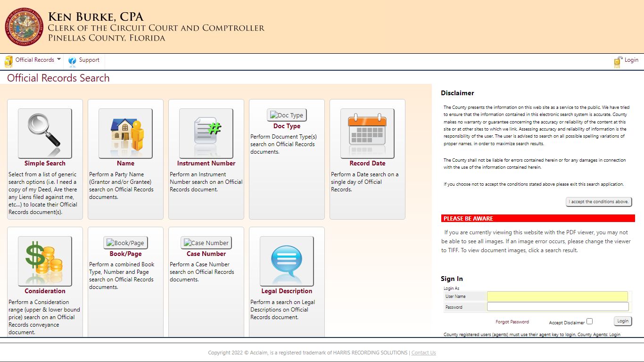Choose the Consideration dollar coins icon

click(45, 261)
